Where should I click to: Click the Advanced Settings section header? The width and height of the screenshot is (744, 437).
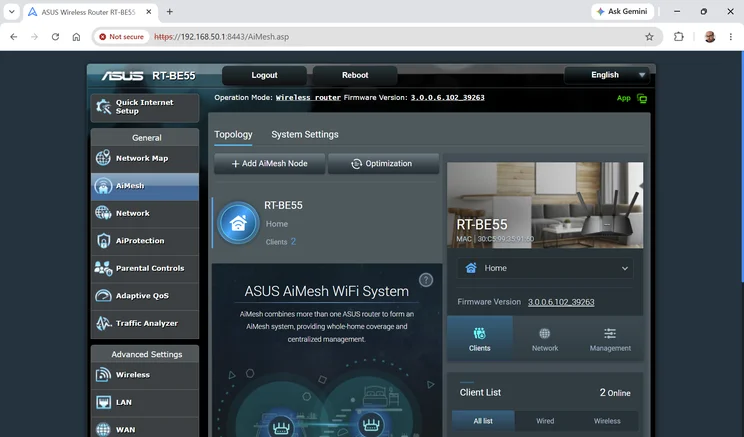[146, 354]
